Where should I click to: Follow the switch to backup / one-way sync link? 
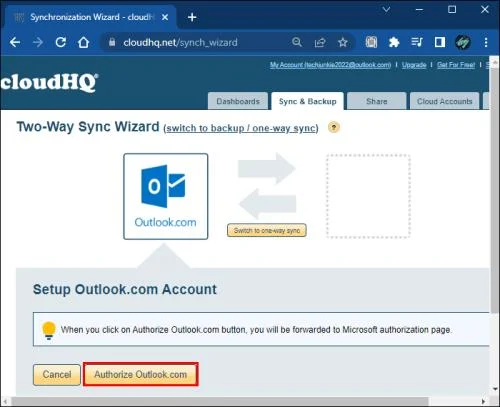[241, 128]
